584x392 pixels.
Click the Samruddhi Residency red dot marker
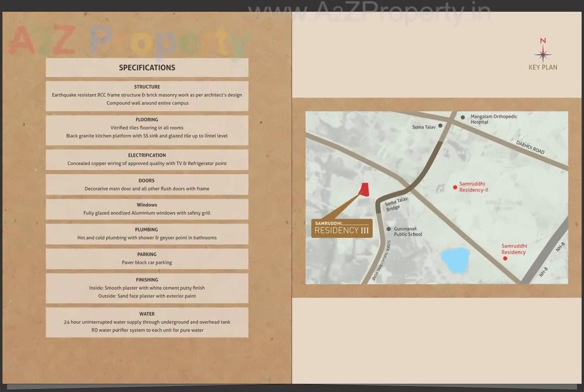point(505,258)
